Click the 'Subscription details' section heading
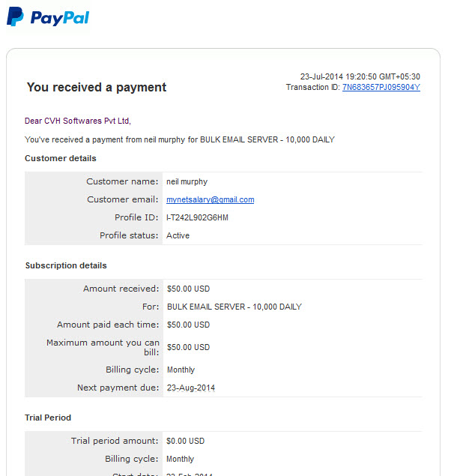This screenshot has width=457, height=476. coord(66,265)
